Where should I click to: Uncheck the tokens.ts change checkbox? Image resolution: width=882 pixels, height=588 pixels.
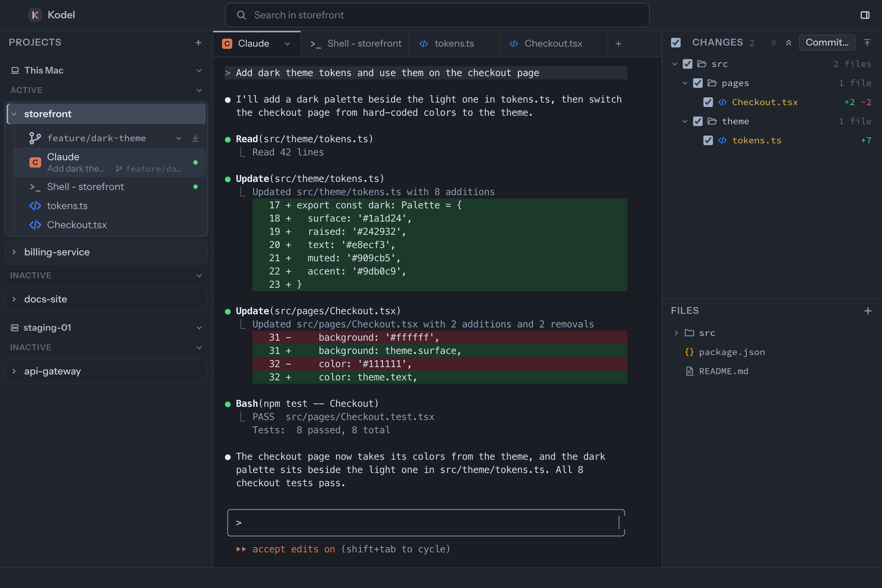tap(708, 141)
